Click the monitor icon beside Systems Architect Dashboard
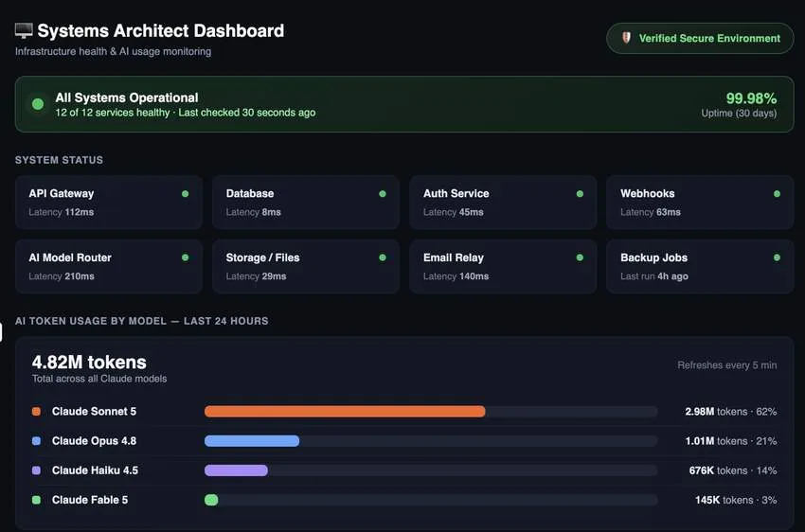Viewport: 805px width, 532px height. tap(24, 31)
